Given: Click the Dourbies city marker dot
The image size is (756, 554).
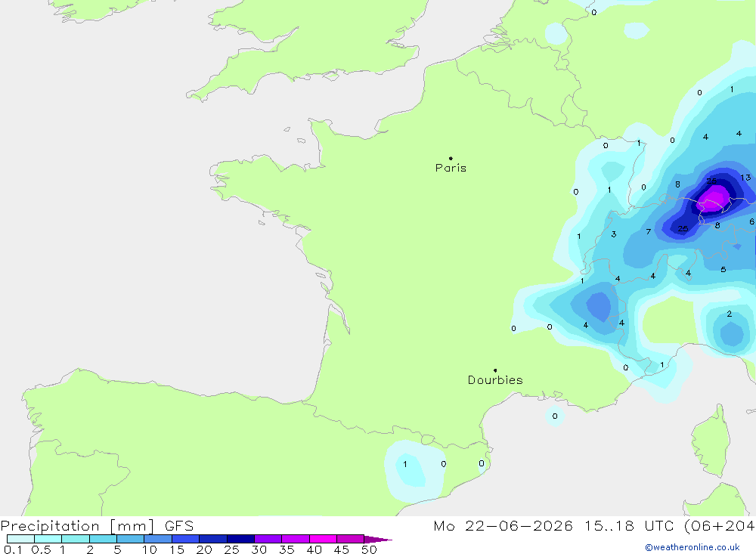Looking at the screenshot, I should [x=495, y=370].
